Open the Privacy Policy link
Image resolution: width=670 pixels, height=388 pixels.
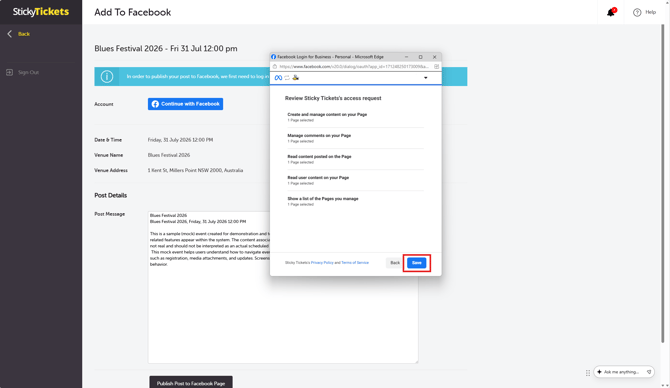pos(322,263)
